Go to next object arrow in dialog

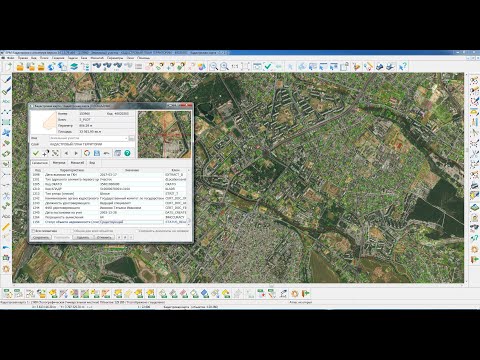tap(76, 153)
